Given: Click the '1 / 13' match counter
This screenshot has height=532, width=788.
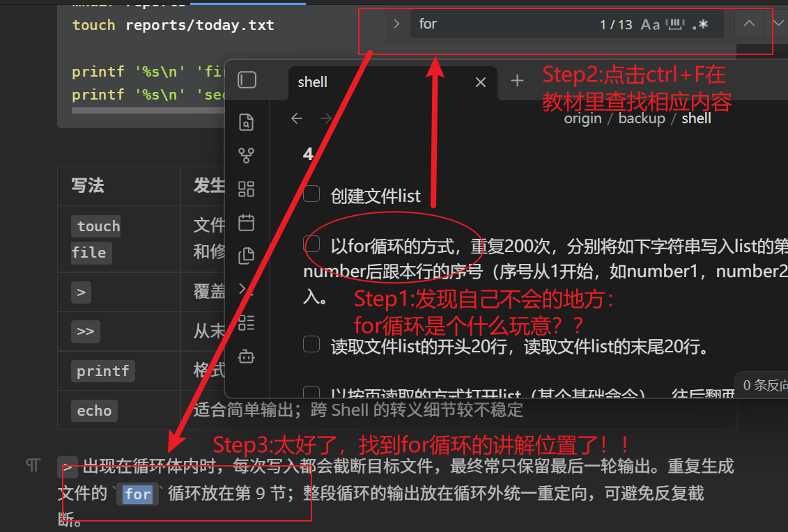Looking at the screenshot, I should coord(616,25).
